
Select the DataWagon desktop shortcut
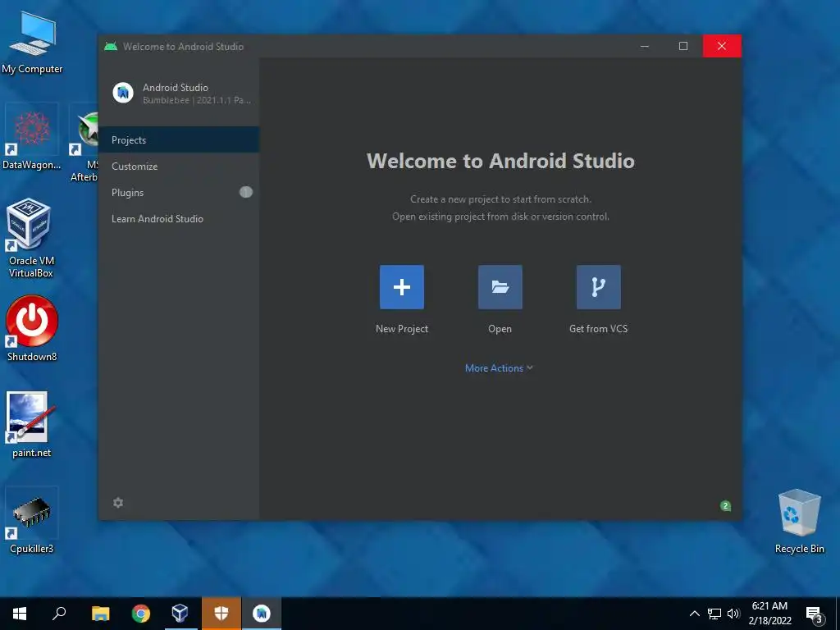click(x=32, y=138)
